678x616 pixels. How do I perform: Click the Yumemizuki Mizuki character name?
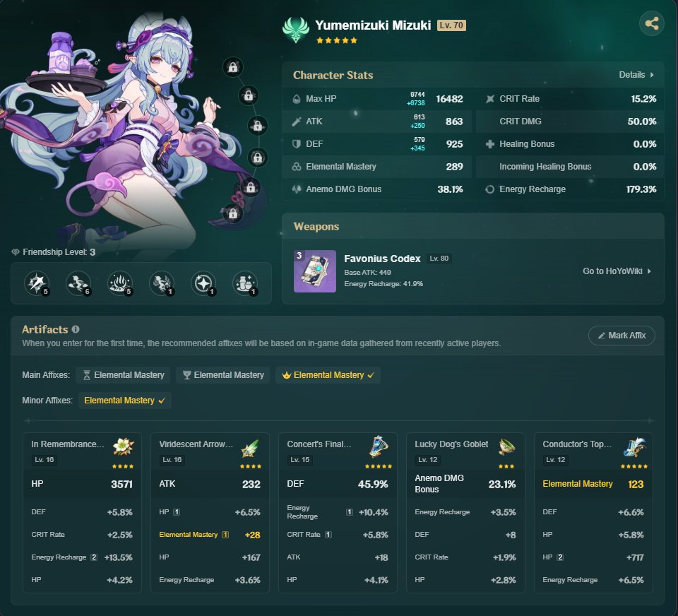click(373, 25)
